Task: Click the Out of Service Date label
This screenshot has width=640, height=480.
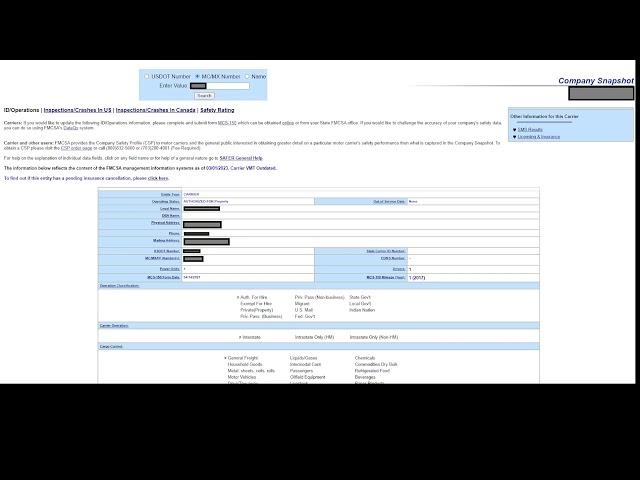Action: click(389, 201)
